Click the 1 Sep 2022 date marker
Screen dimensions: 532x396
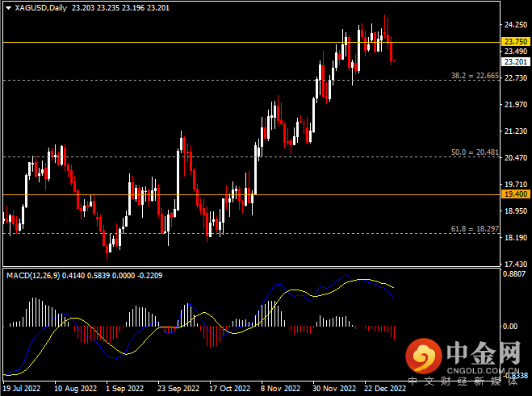coord(124,387)
